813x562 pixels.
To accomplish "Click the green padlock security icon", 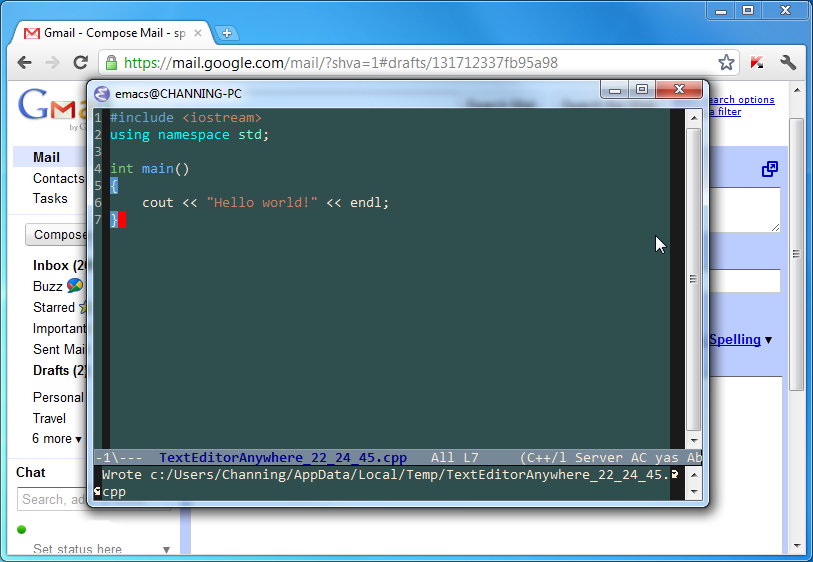I will (x=111, y=63).
